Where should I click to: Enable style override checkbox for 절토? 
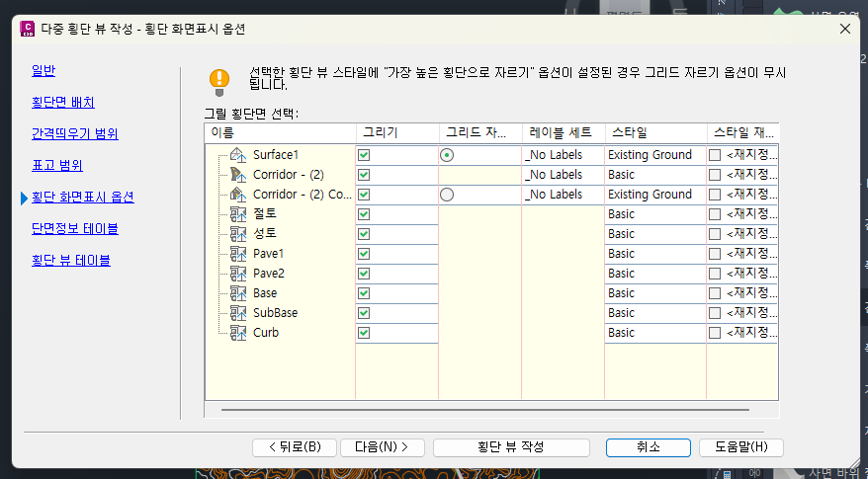point(715,214)
